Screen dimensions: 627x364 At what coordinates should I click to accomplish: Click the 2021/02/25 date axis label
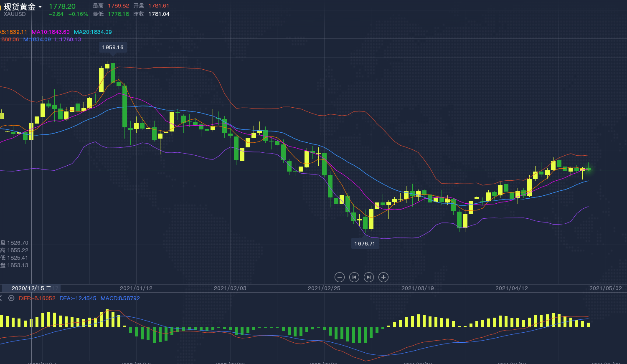[x=324, y=288]
